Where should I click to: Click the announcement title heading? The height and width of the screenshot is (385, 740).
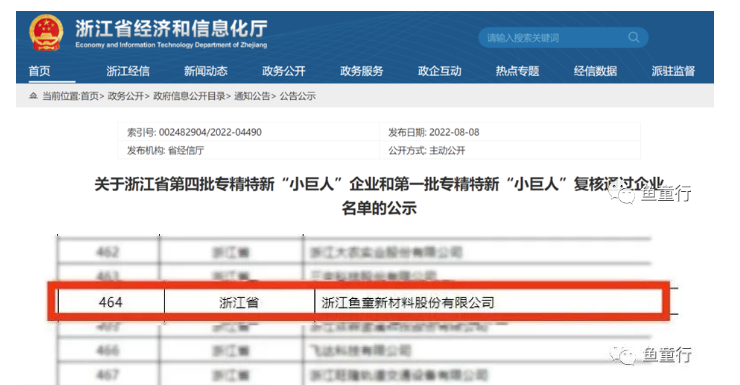click(x=379, y=196)
